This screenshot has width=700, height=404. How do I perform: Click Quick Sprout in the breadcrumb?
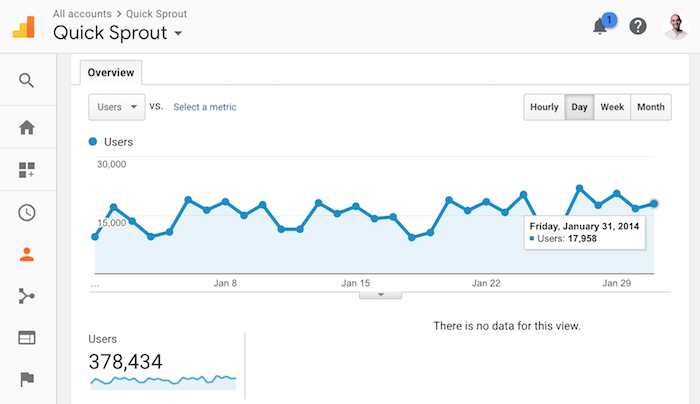click(x=156, y=14)
